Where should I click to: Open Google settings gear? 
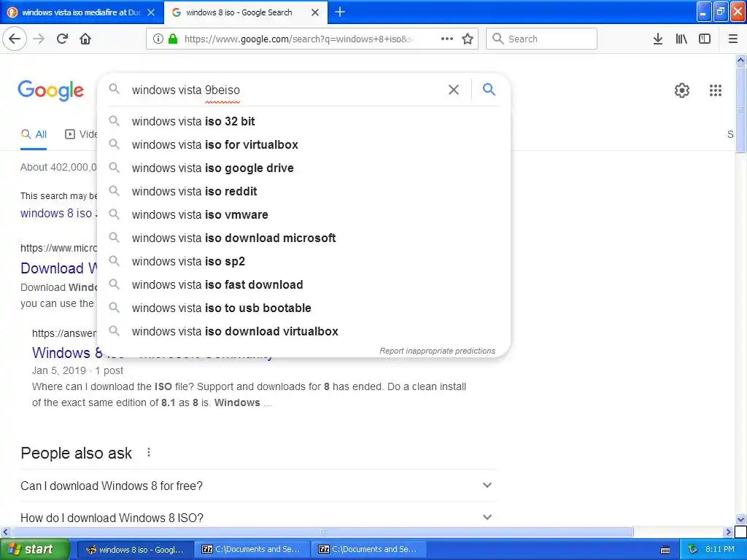pos(682,90)
